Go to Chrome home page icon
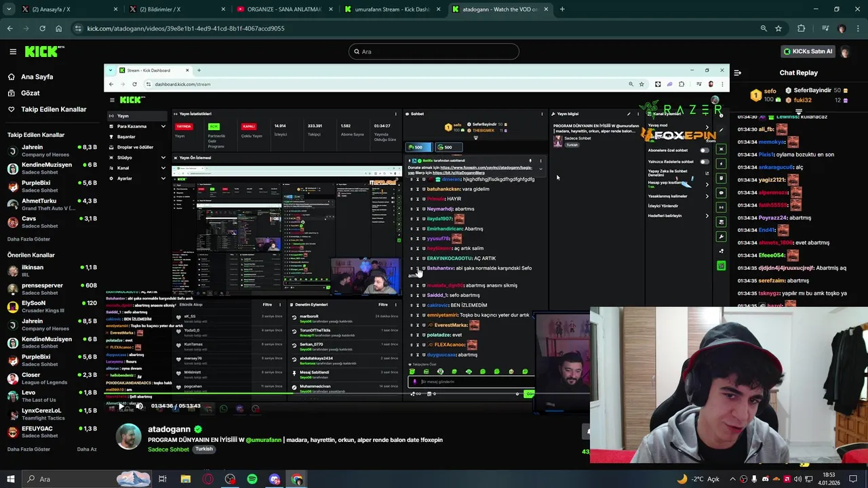 58,28
